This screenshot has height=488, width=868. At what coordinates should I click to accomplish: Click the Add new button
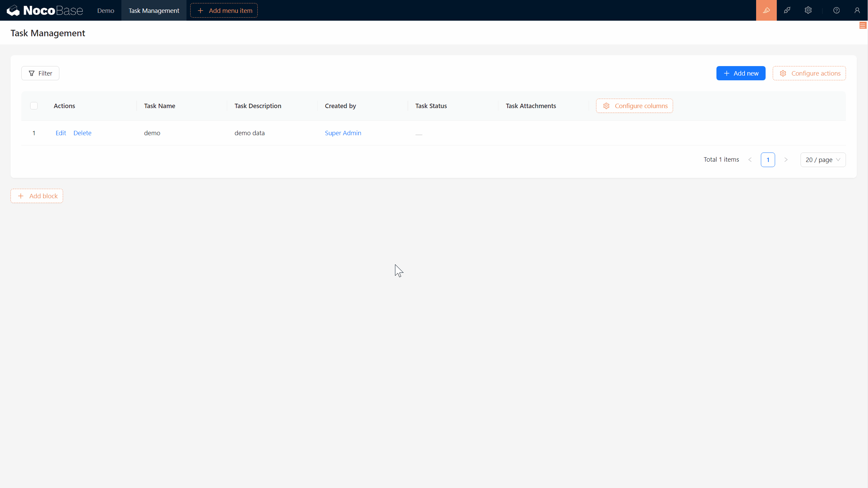(x=741, y=73)
